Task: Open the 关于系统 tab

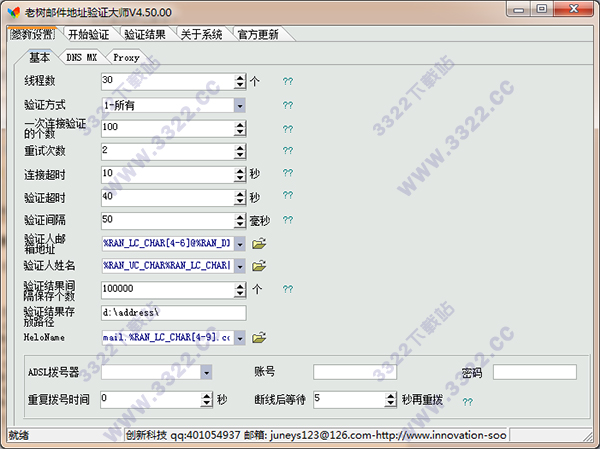Action: point(202,34)
